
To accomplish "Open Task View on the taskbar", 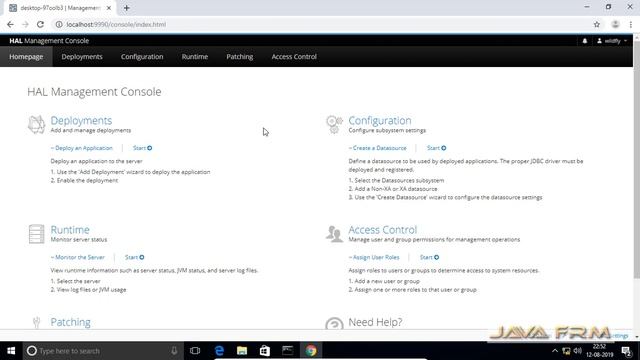I will pos(195,351).
